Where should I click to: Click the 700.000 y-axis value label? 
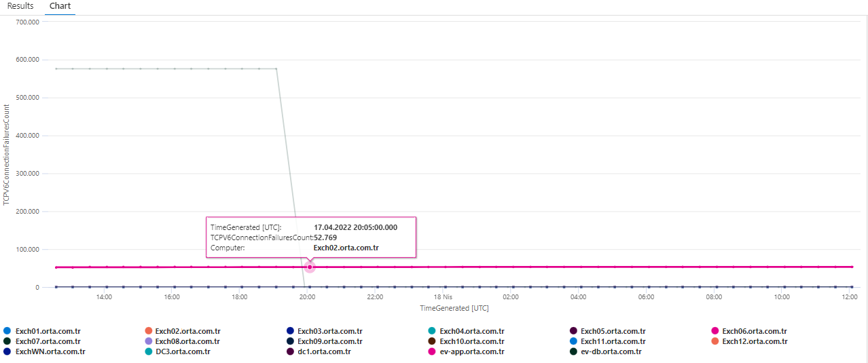click(x=27, y=22)
